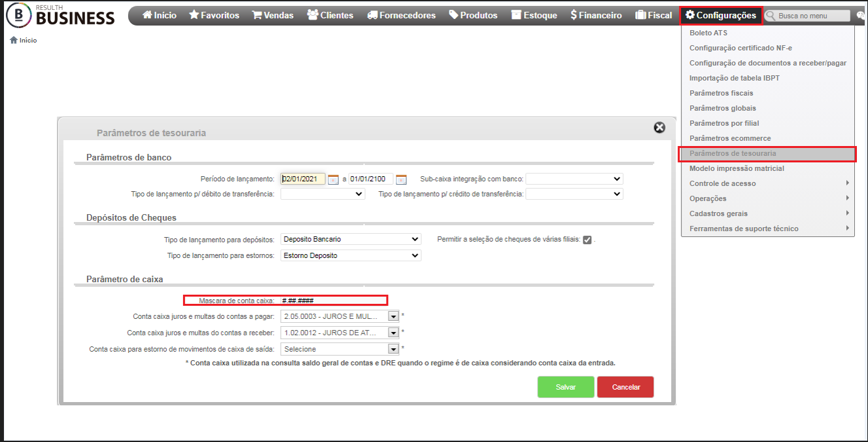Expand Tipo de lançamento para depósitos dropdown
The image size is (868, 442).
point(351,240)
